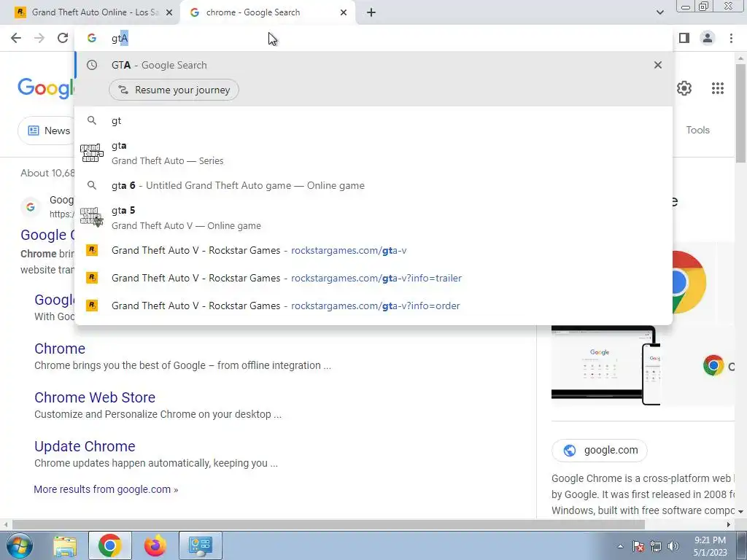Click the vertical scrollbar thumb

pos(741,112)
